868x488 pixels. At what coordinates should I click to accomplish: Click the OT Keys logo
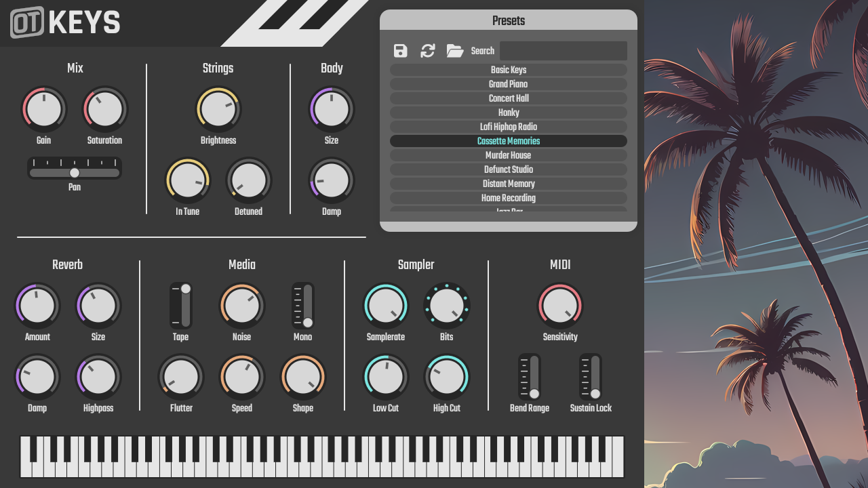[x=63, y=22]
